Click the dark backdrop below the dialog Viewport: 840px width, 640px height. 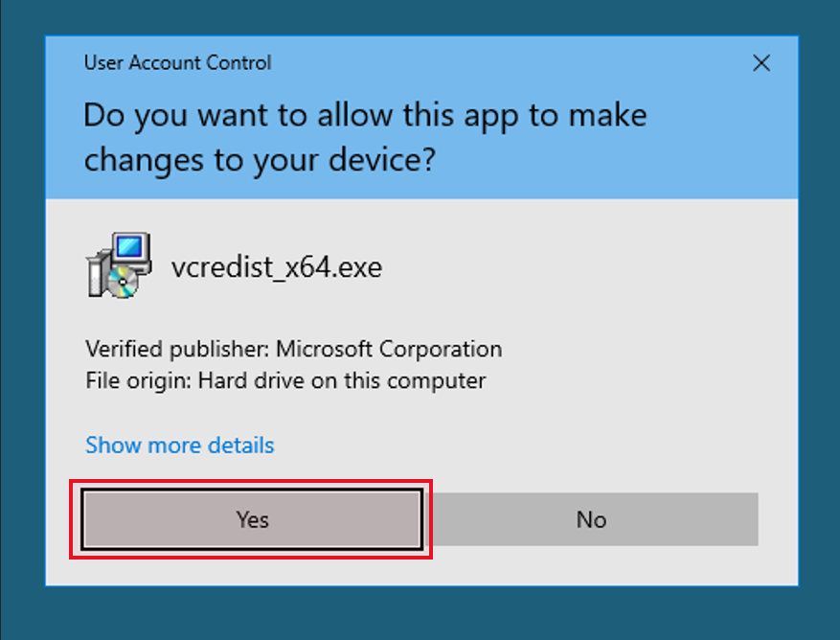pos(420,614)
